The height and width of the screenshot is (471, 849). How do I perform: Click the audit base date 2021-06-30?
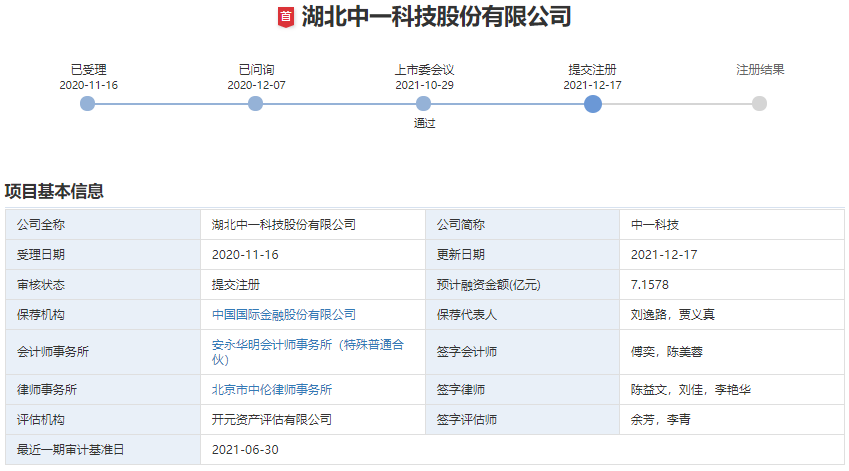point(245,450)
